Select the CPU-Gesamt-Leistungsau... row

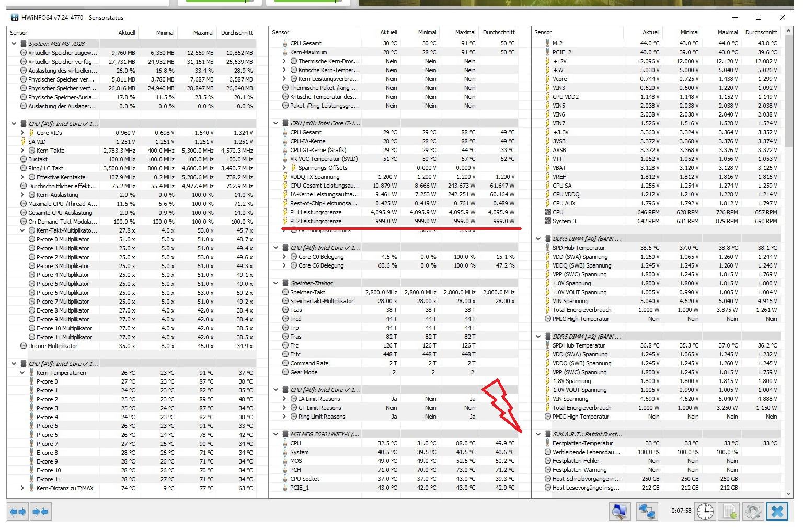point(394,186)
